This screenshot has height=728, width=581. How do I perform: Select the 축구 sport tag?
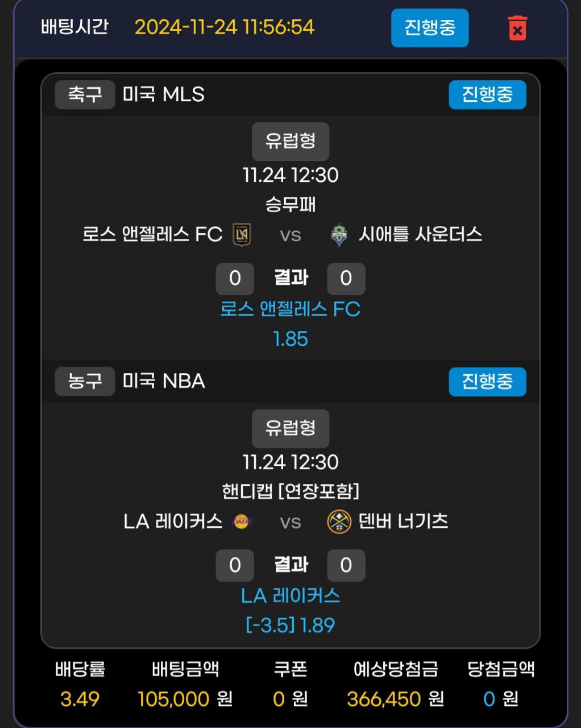(x=85, y=94)
